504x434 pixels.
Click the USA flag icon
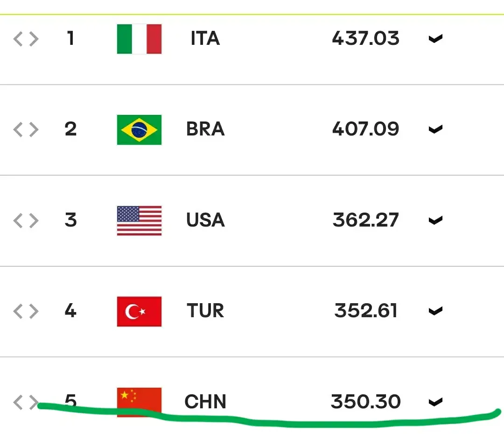(x=139, y=221)
